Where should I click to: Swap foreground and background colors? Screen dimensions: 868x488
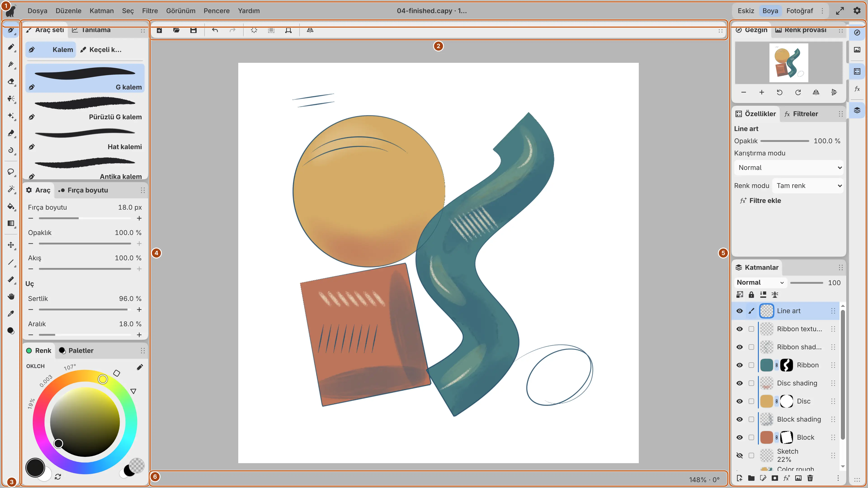(x=58, y=476)
